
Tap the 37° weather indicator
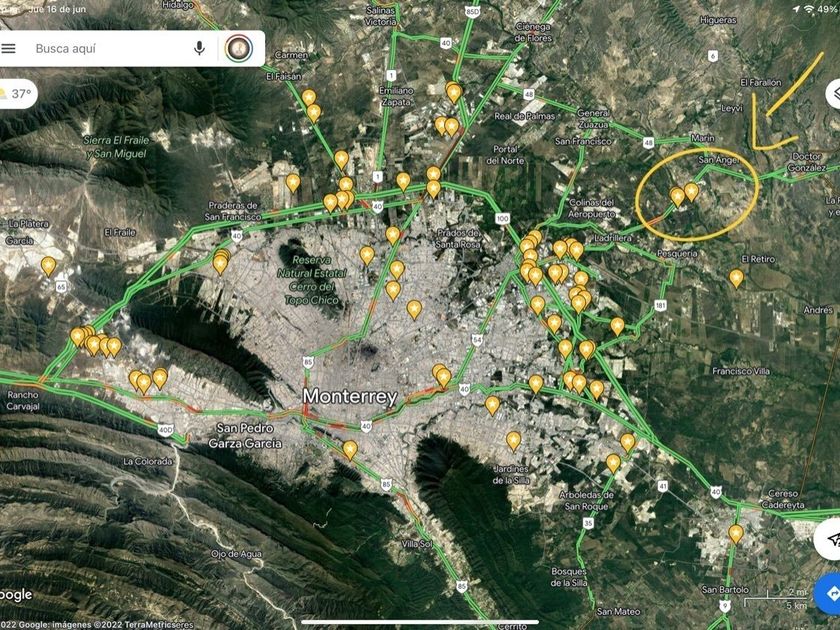point(16,94)
